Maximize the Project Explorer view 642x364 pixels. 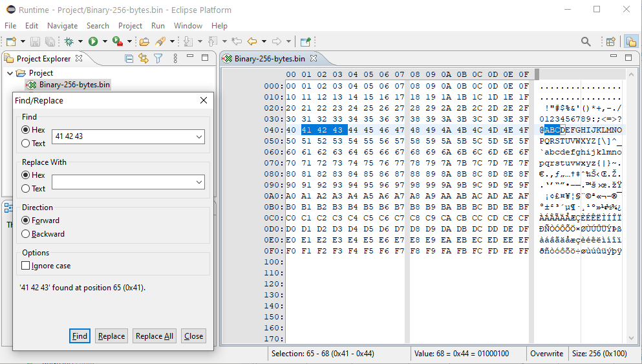click(x=205, y=58)
